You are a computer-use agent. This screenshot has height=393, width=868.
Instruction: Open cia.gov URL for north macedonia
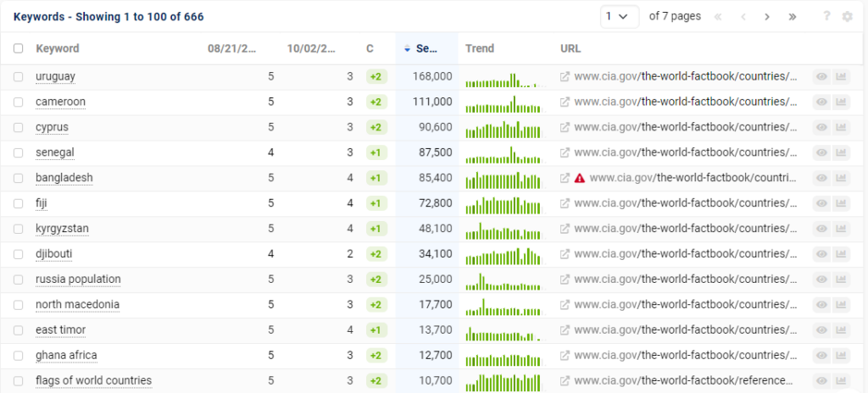[x=685, y=305]
